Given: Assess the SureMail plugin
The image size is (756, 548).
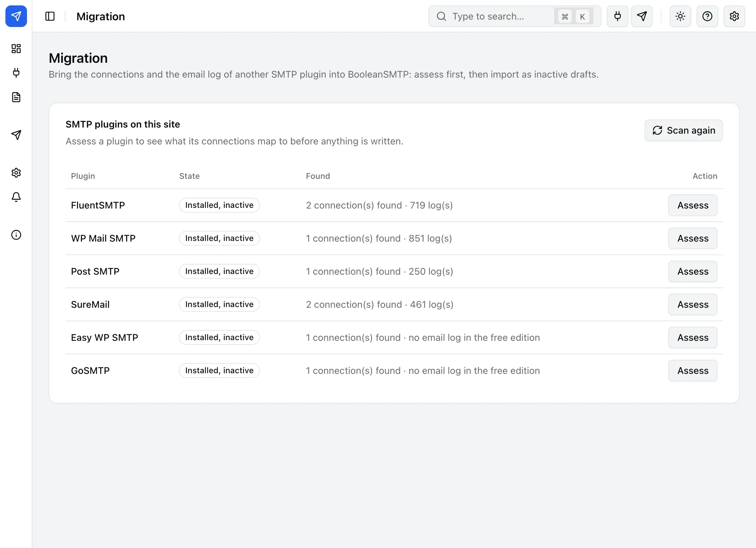Looking at the screenshot, I should (693, 304).
